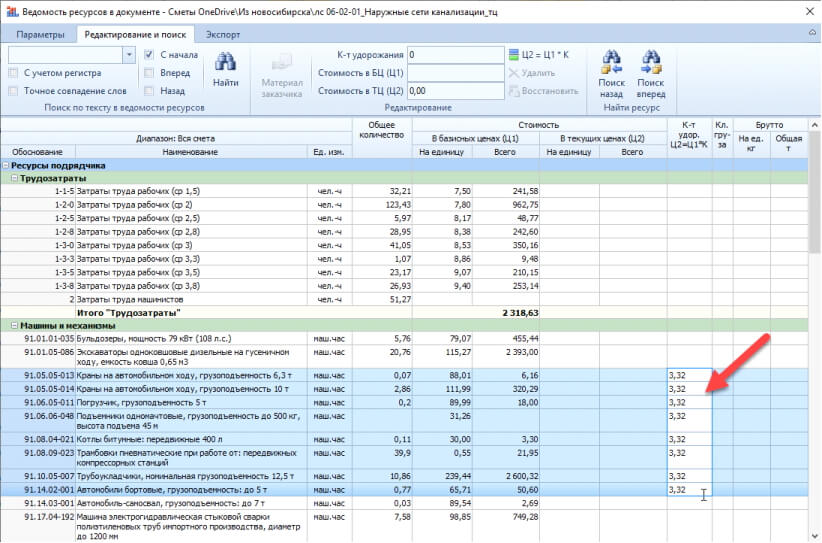Viewport: 822px width, 543px height.
Task: Collapse the ribbon with the top-right arrow
Action: pos(813,32)
